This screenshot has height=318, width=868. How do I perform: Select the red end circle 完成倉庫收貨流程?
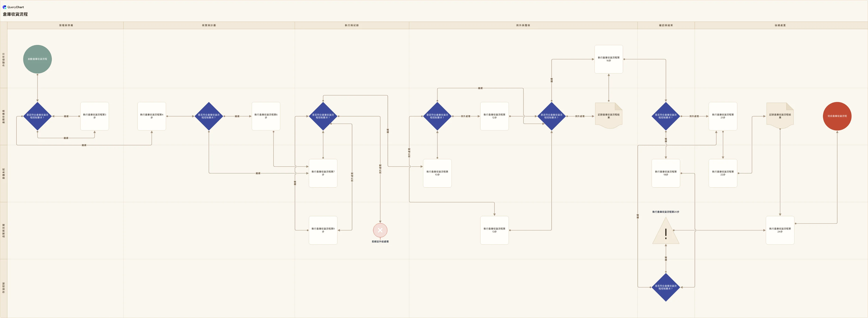coord(837,116)
